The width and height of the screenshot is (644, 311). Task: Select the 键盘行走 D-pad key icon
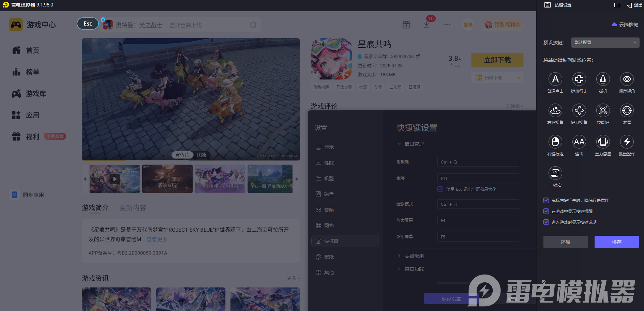tap(579, 79)
